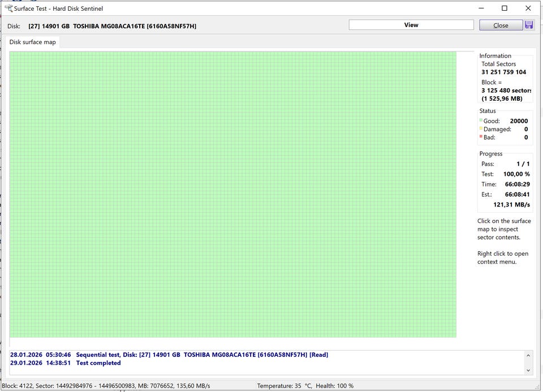543x392 pixels.
Task: Click the Time value 66:08:29
Action: point(518,184)
